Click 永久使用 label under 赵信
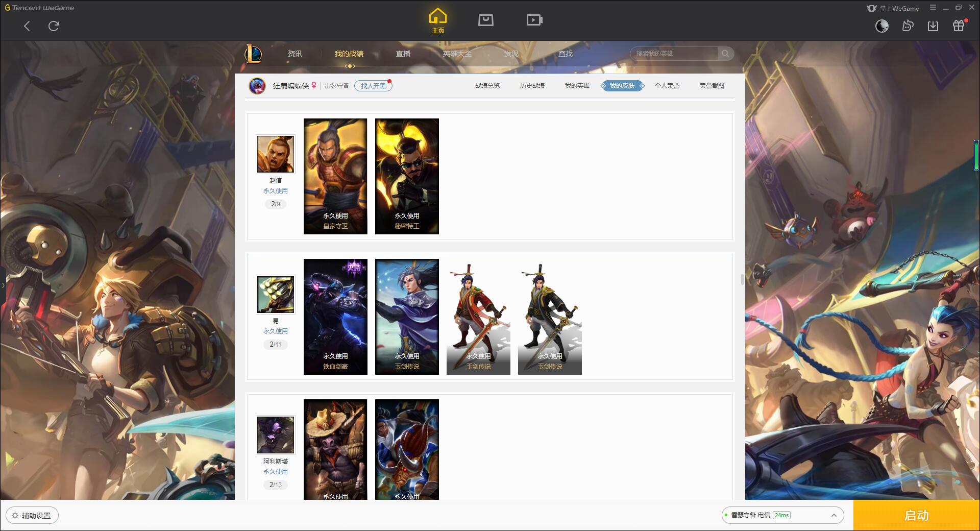The image size is (980, 531). (x=276, y=191)
